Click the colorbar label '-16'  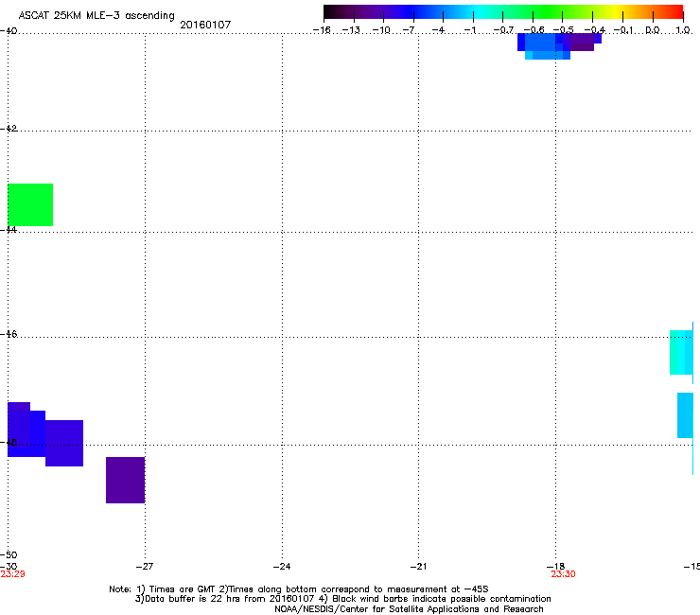coord(322,30)
